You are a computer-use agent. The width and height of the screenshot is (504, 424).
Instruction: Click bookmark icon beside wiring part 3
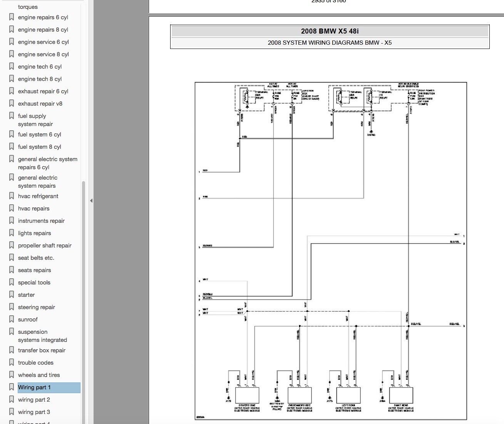point(12,412)
